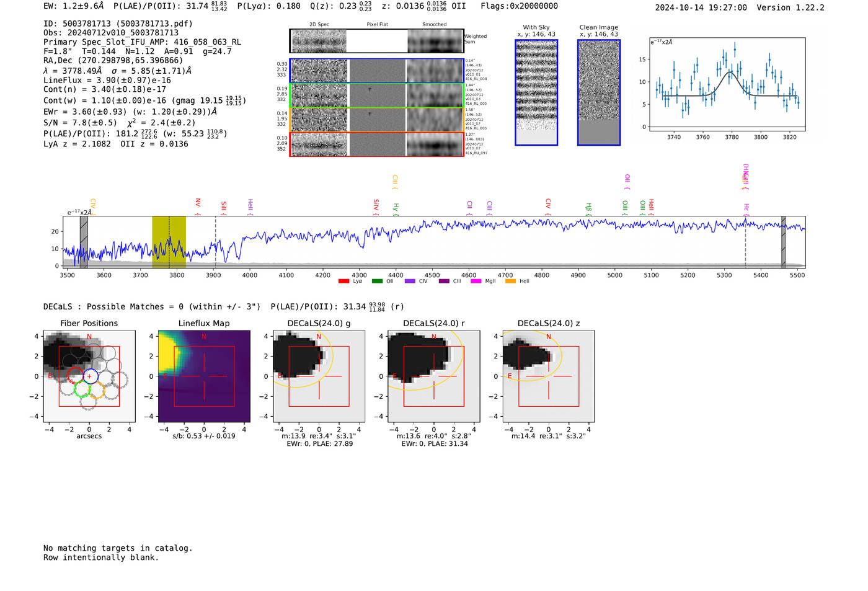Click the S/N = 7.8(±0.5) line

pyautogui.click(x=120, y=122)
